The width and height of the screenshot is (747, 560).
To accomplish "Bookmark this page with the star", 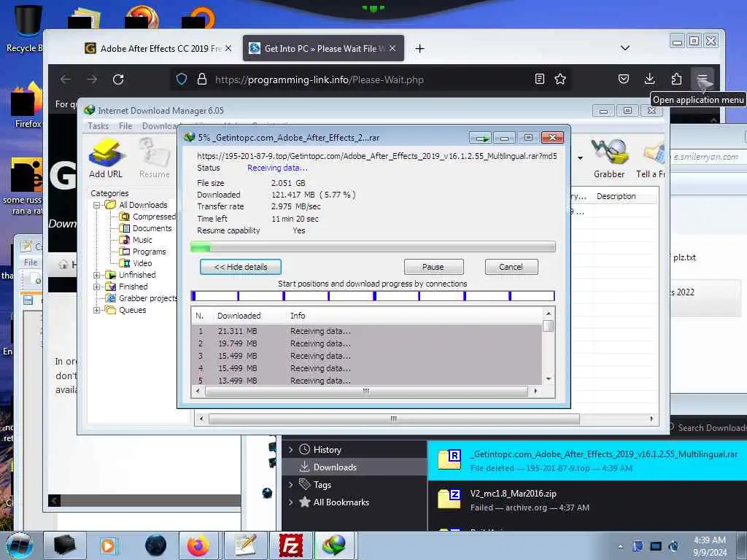I will (560, 79).
